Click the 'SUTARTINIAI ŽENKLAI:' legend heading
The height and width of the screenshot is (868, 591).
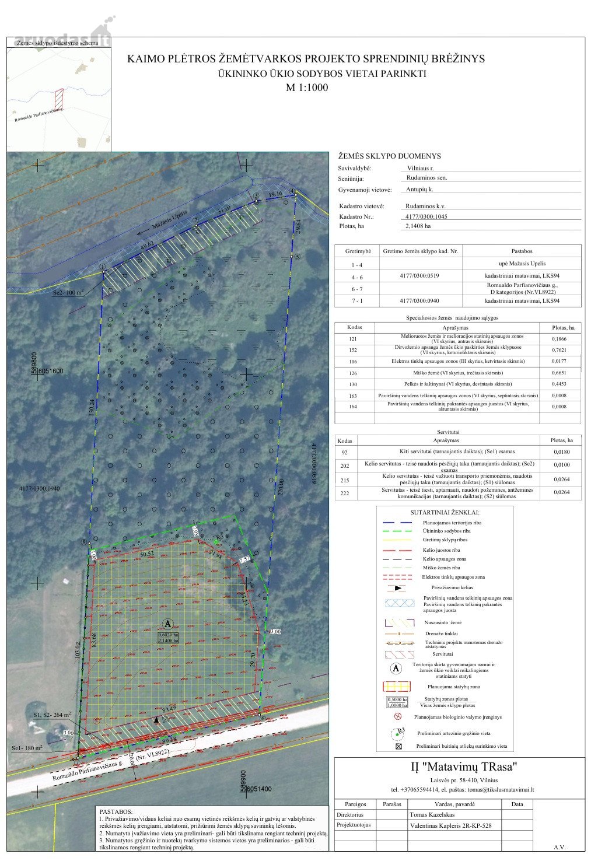pos(445,512)
